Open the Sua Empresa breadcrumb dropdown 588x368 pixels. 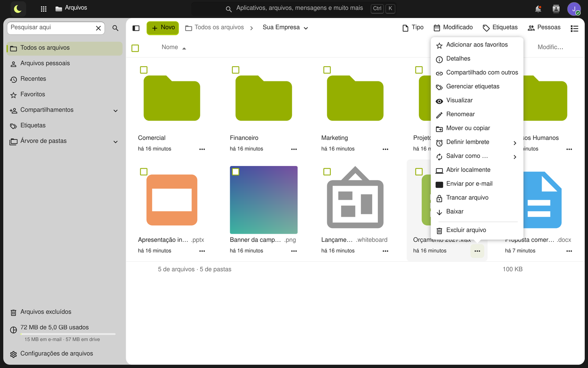tap(285, 28)
